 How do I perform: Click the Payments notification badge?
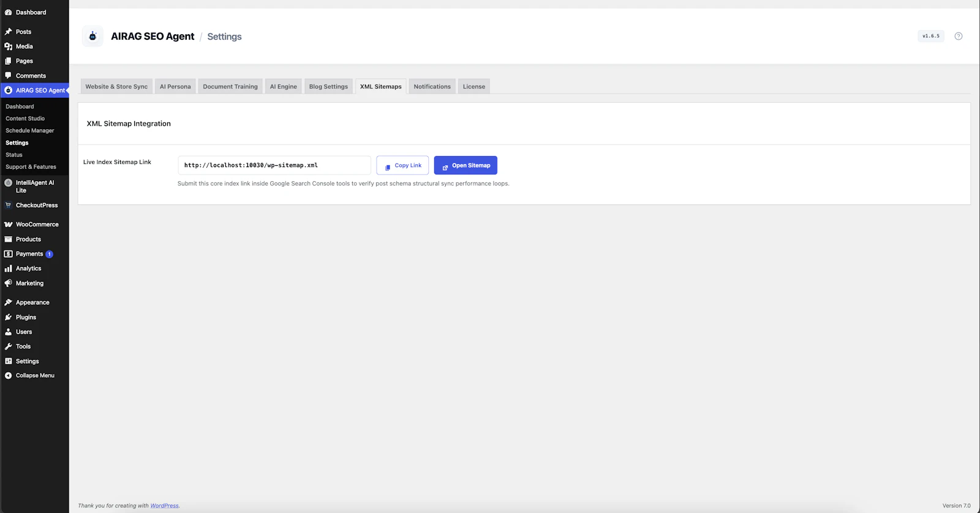50,254
